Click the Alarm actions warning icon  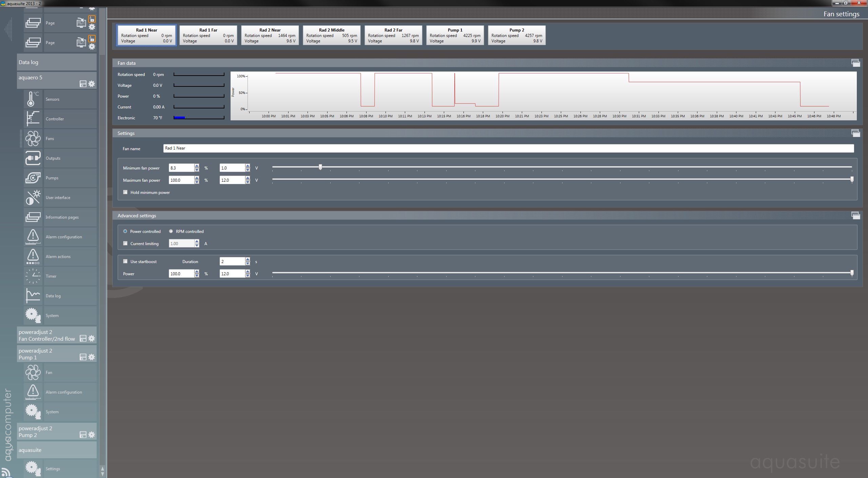33,256
